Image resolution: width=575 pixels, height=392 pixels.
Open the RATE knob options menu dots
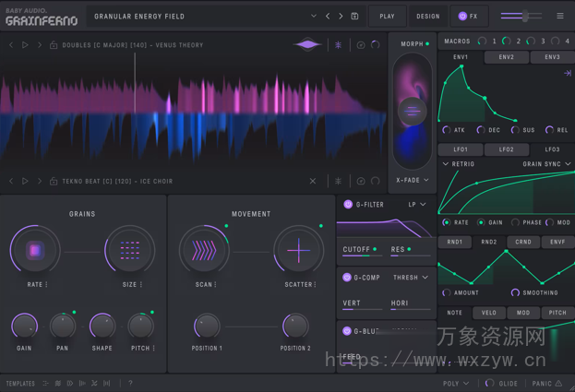[46, 284]
